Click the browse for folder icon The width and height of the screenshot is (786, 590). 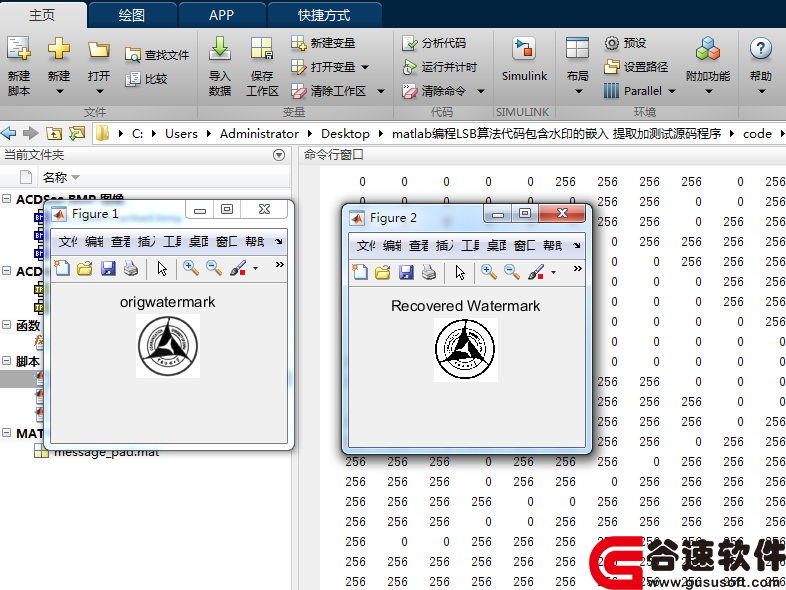(x=77, y=133)
